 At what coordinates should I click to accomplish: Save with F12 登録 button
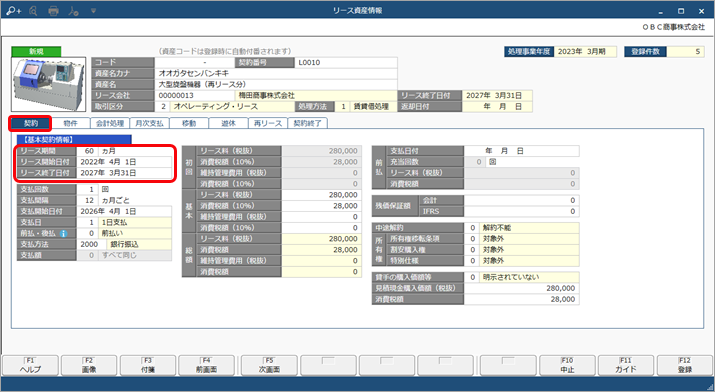click(x=685, y=365)
